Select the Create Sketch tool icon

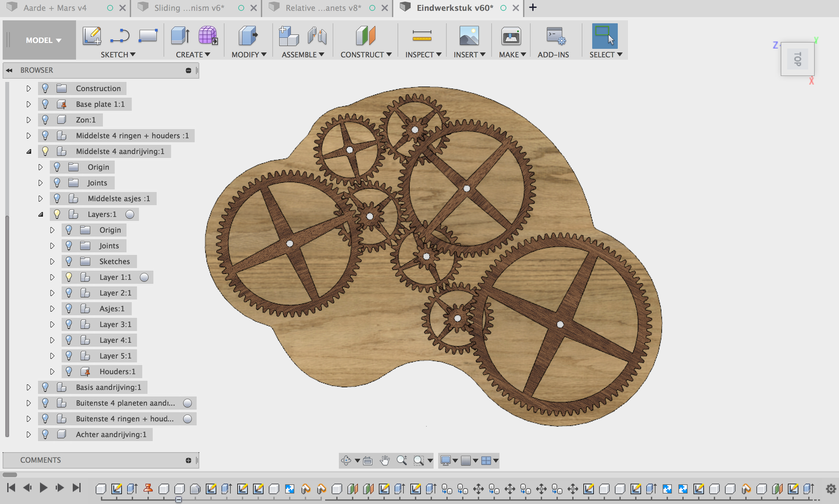coord(92,36)
